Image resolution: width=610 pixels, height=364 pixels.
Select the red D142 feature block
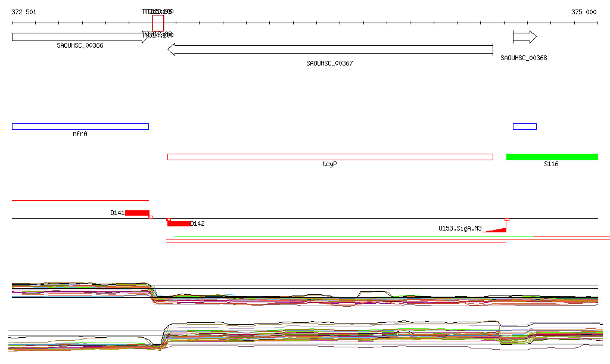pyautogui.click(x=179, y=223)
